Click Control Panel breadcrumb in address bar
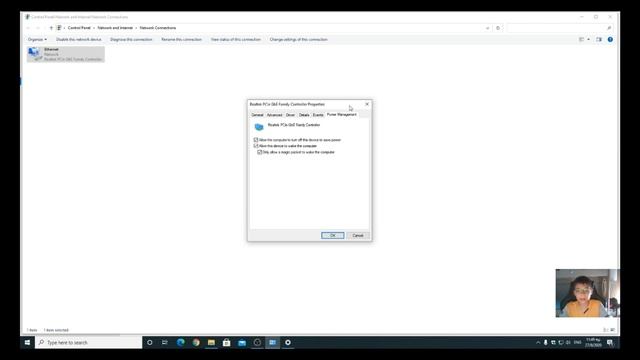This screenshot has height=360, width=640. click(x=79, y=28)
